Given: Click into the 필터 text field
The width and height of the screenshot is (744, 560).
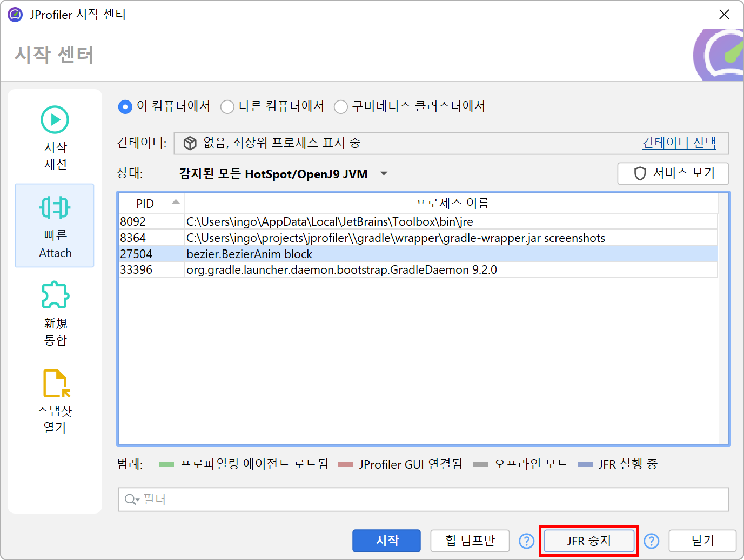Looking at the screenshot, I should click(432, 500).
